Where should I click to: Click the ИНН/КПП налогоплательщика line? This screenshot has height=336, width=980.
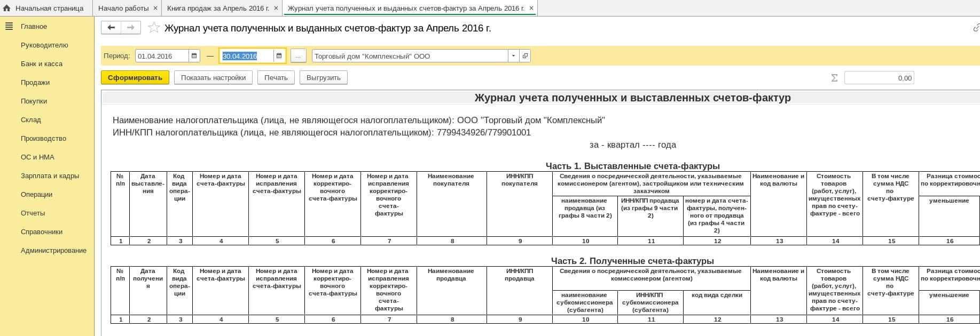coord(322,132)
